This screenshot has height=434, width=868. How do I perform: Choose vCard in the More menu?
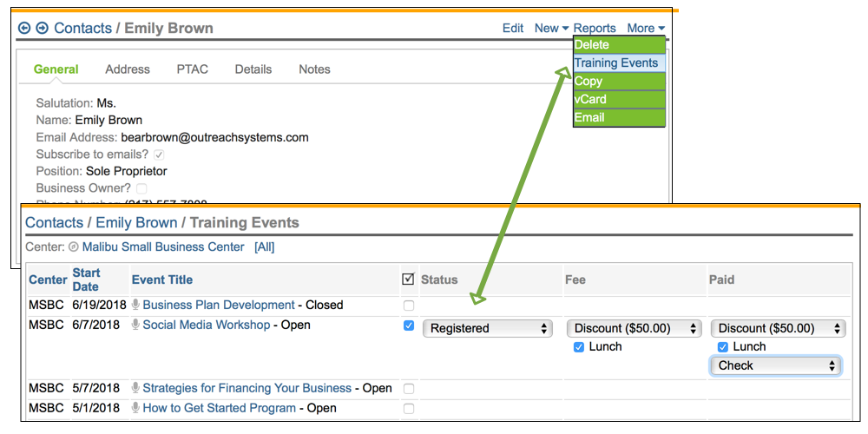pyautogui.click(x=590, y=99)
